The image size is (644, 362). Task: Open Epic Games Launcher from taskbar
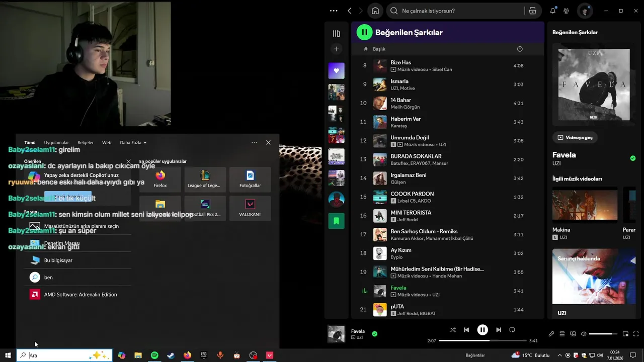[204, 355]
